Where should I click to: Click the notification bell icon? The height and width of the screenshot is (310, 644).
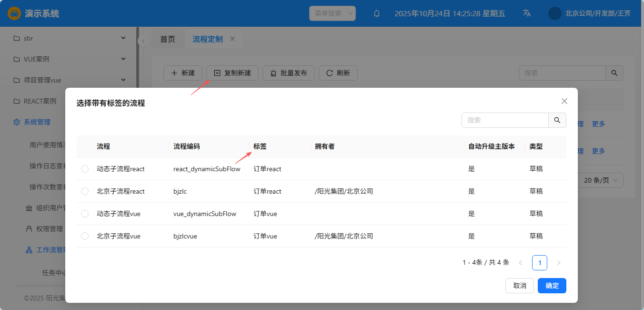click(377, 13)
